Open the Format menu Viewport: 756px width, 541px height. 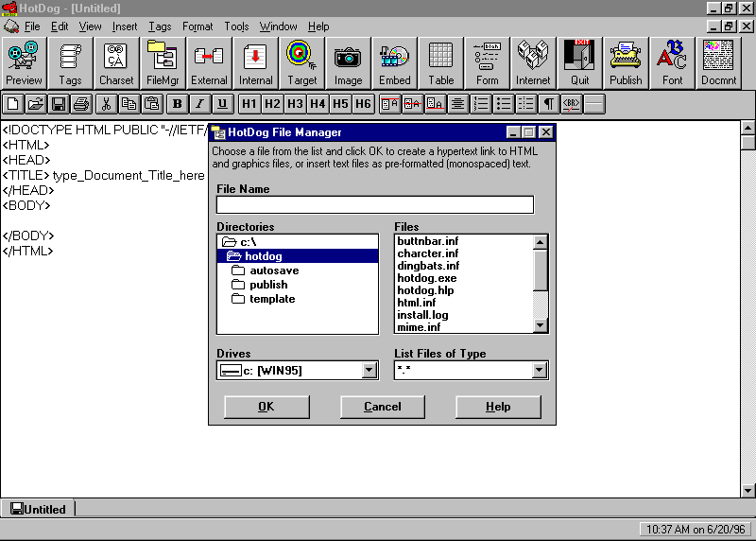coord(198,26)
